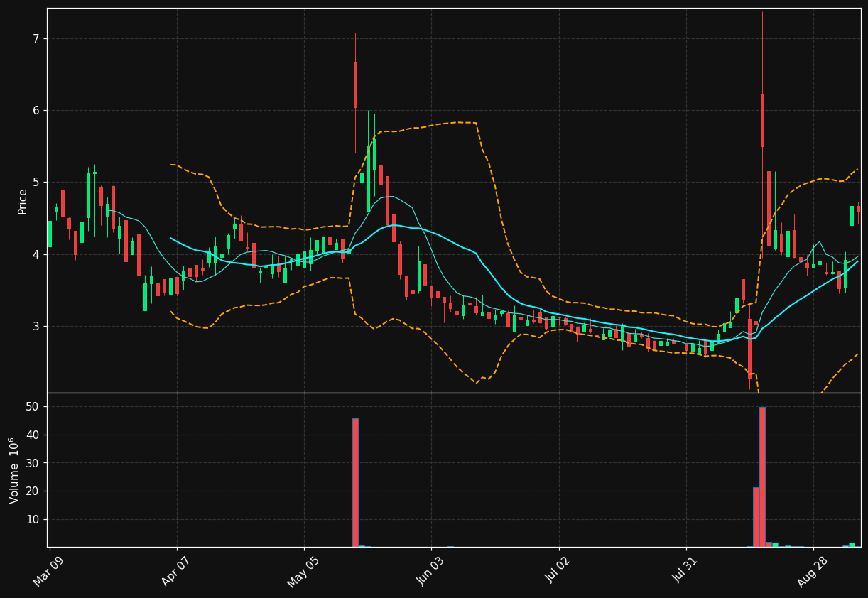The width and height of the screenshot is (868, 598).
Task: Click the Mar 09 date label
Action: click(x=50, y=572)
